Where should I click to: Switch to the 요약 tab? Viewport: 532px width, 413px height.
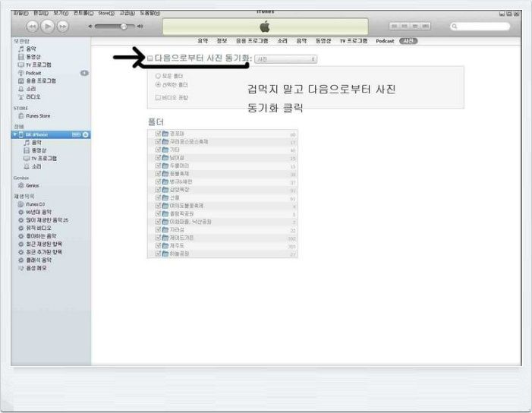203,41
